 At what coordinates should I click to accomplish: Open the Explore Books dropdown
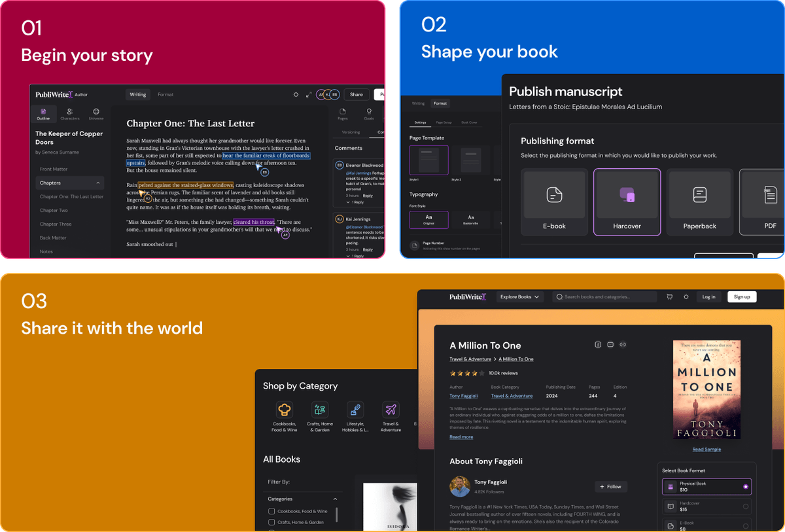coord(519,296)
